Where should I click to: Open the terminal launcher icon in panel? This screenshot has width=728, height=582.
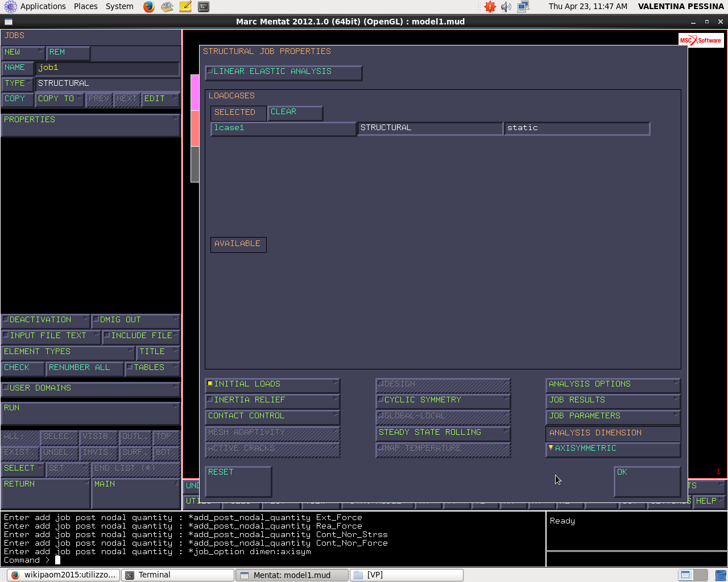click(204, 7)
